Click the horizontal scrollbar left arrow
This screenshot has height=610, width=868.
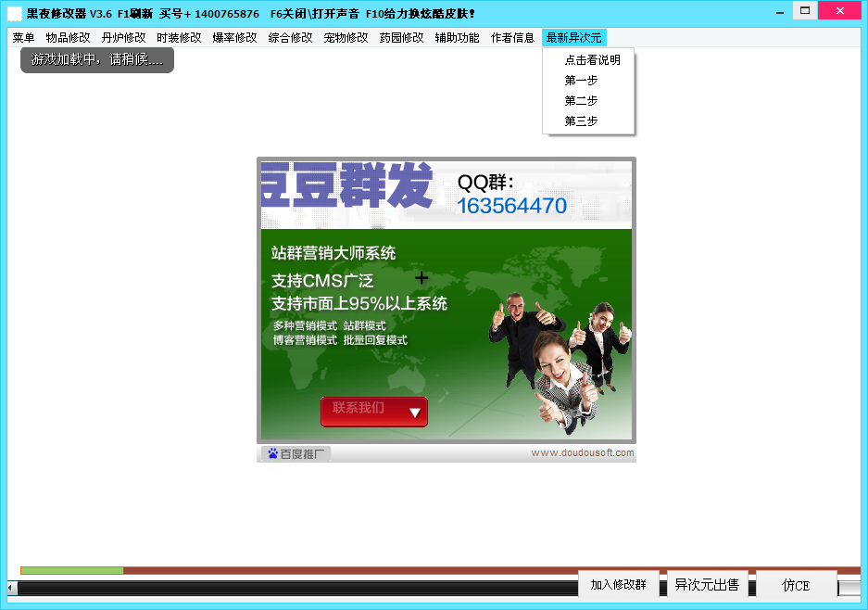pyautogui.click(x=11, y=587)
